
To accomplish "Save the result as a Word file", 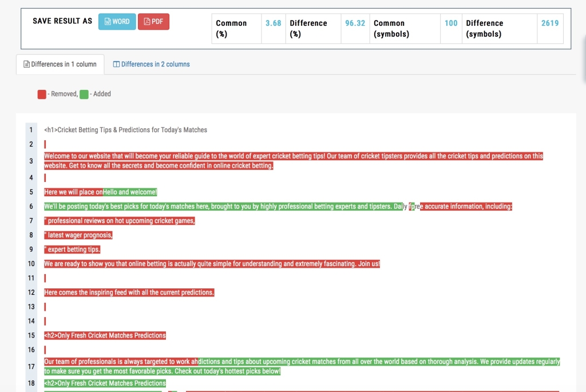I will coord(117,22).
